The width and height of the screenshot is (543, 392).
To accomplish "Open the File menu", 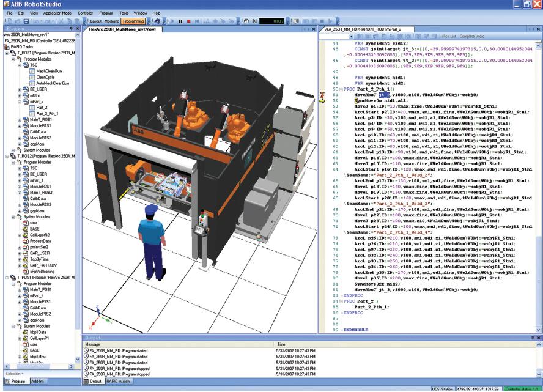I will pos(10,13).
